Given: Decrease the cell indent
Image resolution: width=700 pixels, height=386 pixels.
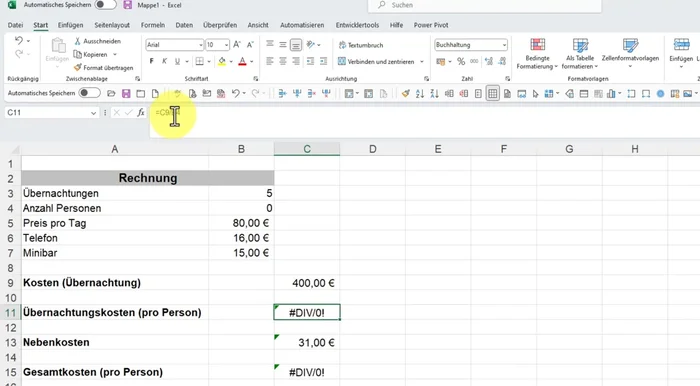Looking at the screenshot, I should [310, 61].
